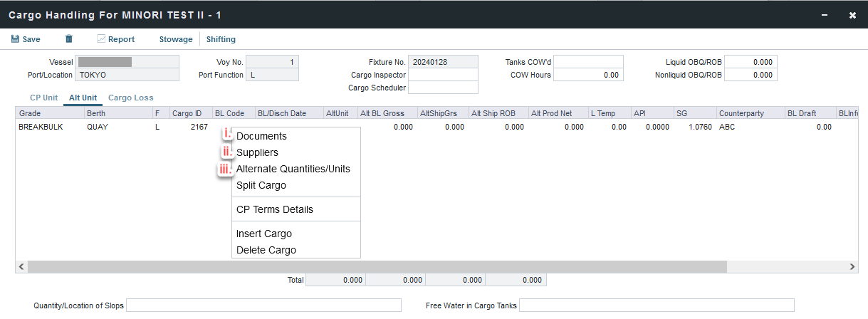The image size is (868, 319).
Task: Switch to the CP Unit tab
Action: click(x=44, y=98)
